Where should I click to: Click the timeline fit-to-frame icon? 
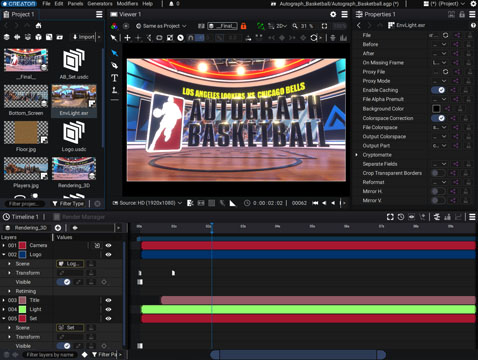tap(390, 217)
